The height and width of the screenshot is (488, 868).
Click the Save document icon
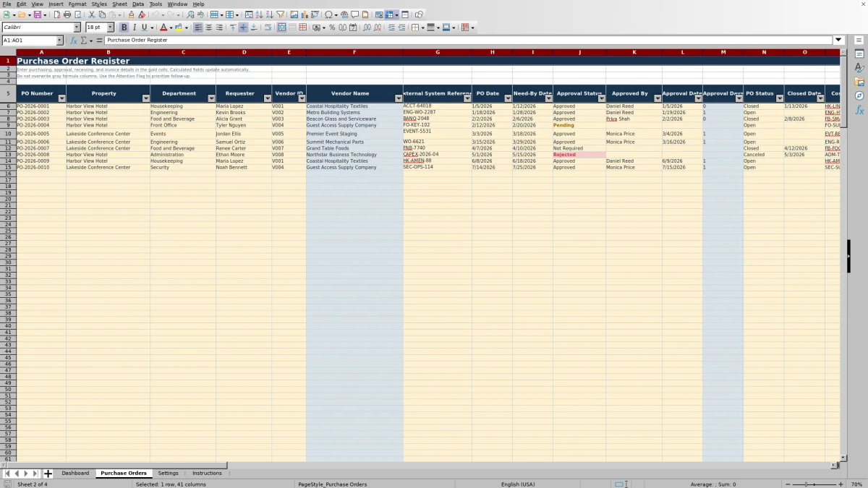[38, 14]
